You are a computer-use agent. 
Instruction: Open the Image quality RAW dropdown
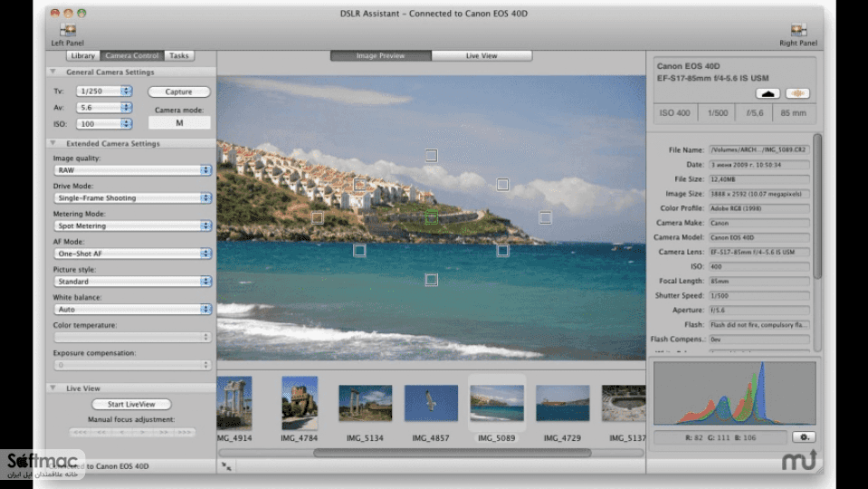click(x=132, y=170)
